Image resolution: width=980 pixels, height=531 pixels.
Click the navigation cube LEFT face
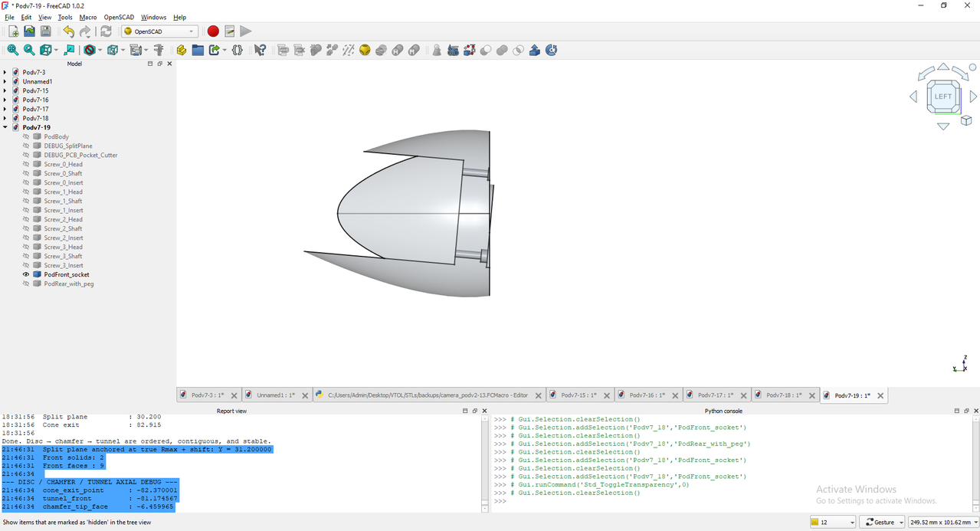click(943, 97)
